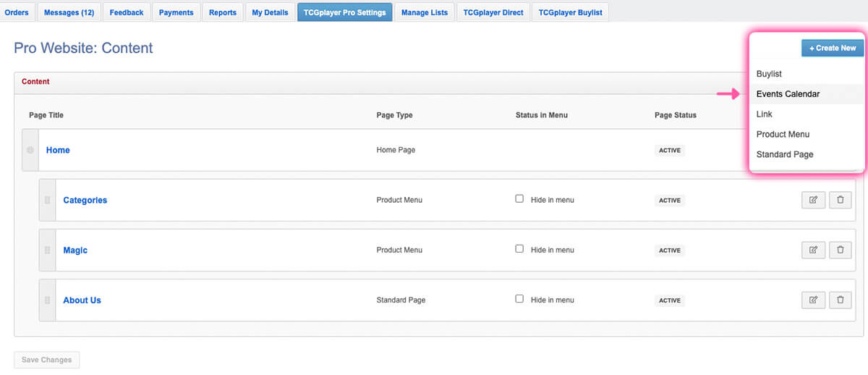The image size is (868, 375).
Task: Delete the Categories page with trash icon
Action: click(840, 200)
